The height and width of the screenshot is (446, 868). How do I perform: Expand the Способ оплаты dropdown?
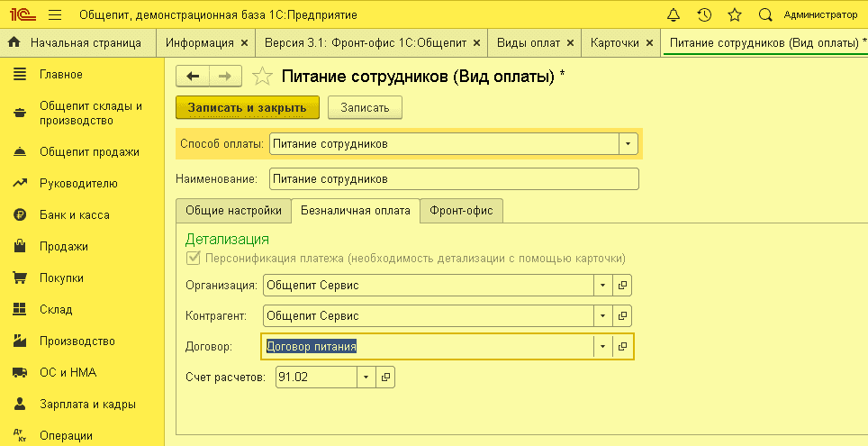(x=628, y=143)
